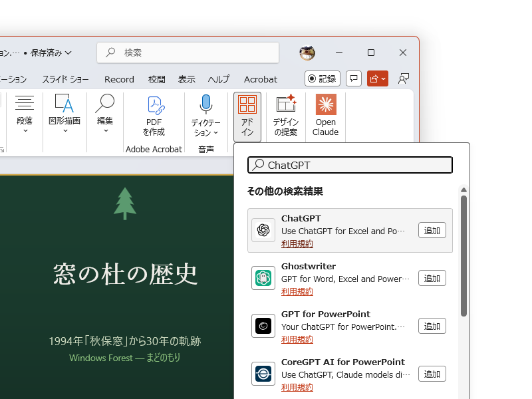The height and width of the screenshot is (399, 532).
Task: Switch to the Record tab
Action: [119, 79]
